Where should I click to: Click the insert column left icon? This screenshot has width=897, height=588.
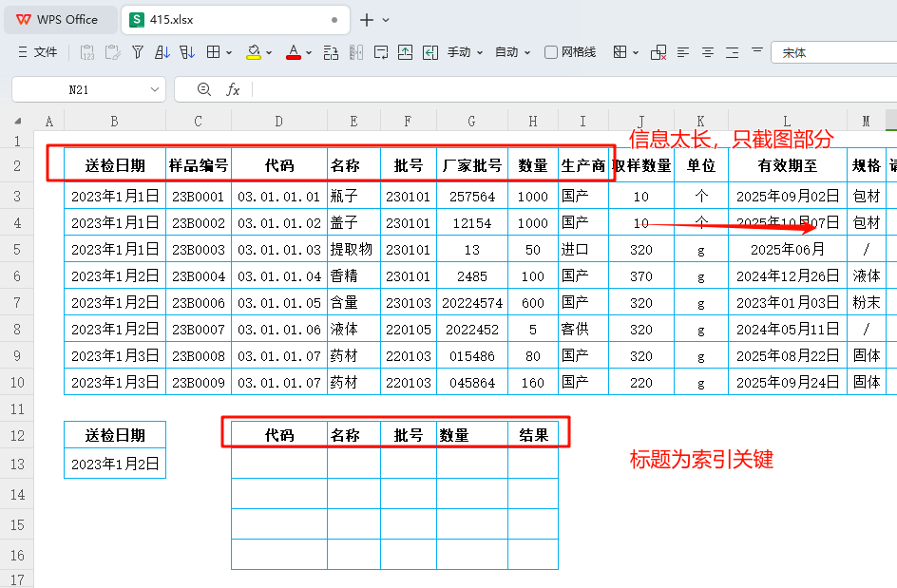(x=430, y=52)
